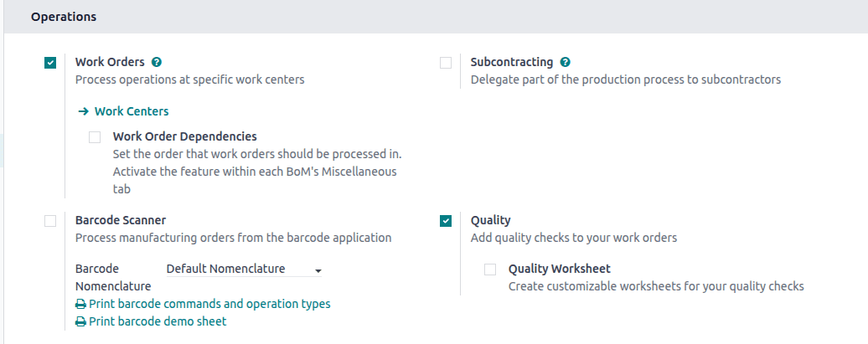This screenshot has height=344, width=868.
Task: Uncheck the Quality checkbox
Action: pyautogui.click(x=446, y=221)
